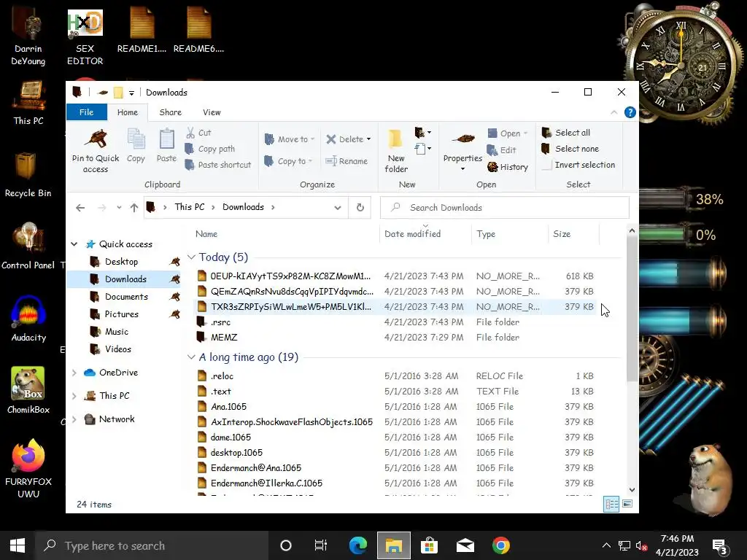Collapse the Quick access tree node
The image size is (747, 560).
74,244
